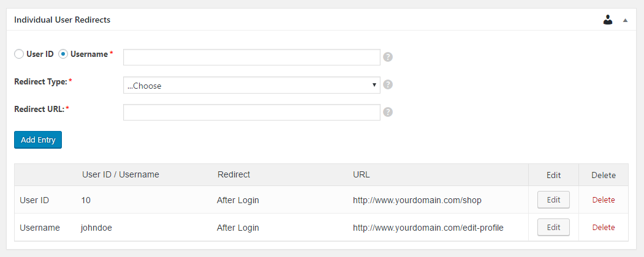The width and height of the screenshot is (644, 257).
Task: Click the User ID / Username column header
Action: (120, 174)
